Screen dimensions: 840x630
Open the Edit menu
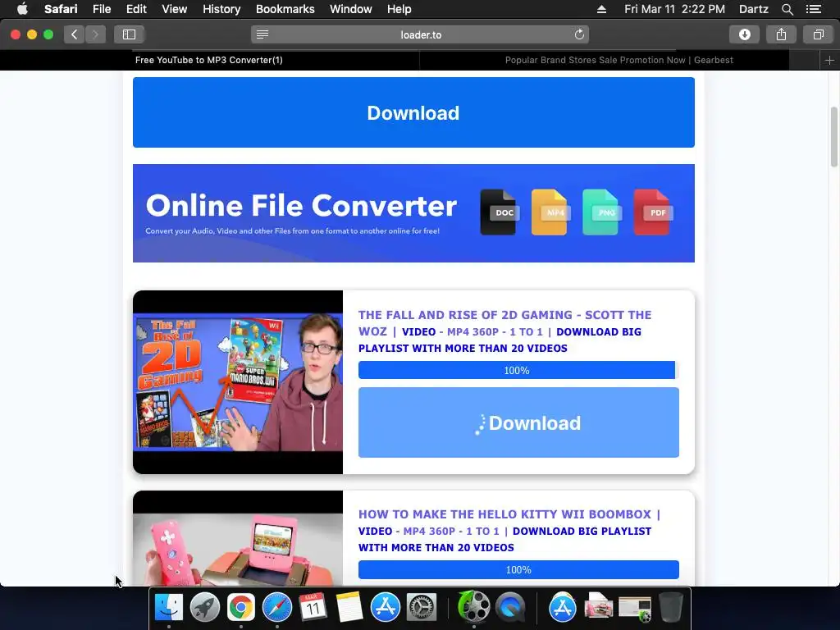[x=136, y=9]
